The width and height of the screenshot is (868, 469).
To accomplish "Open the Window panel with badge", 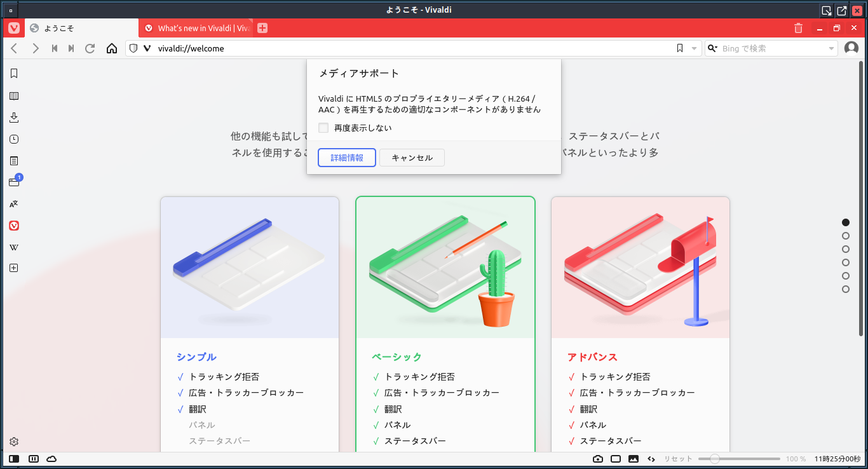I will coord(14,182).
